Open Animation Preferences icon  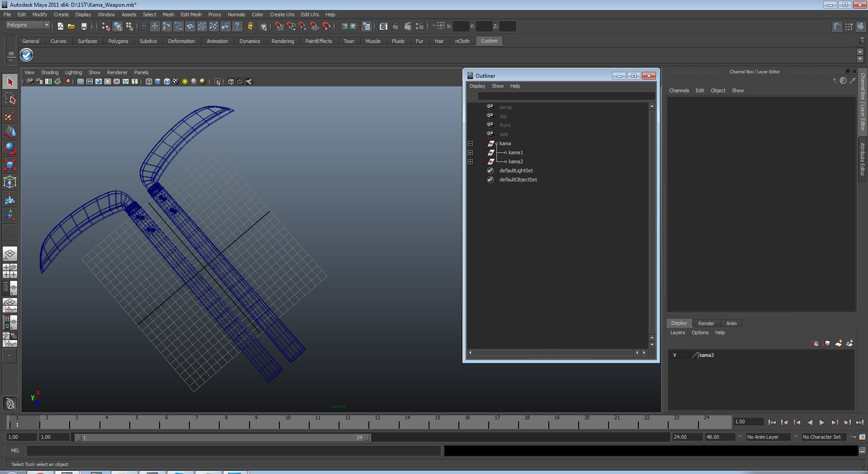coord(863,437)
